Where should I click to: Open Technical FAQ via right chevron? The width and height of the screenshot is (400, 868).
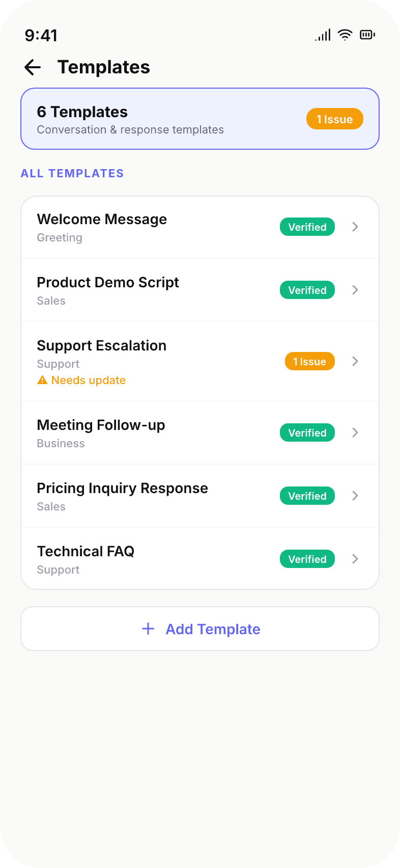[355, 559]
